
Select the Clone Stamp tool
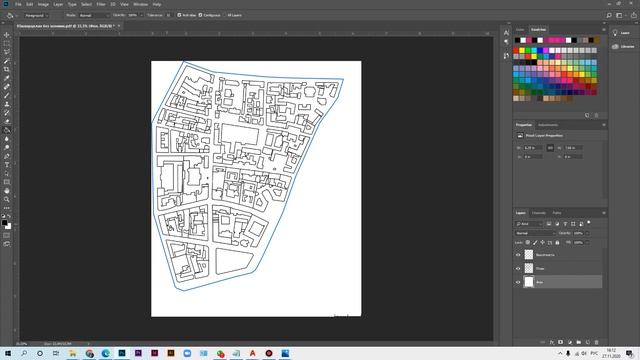click(7, 104)
